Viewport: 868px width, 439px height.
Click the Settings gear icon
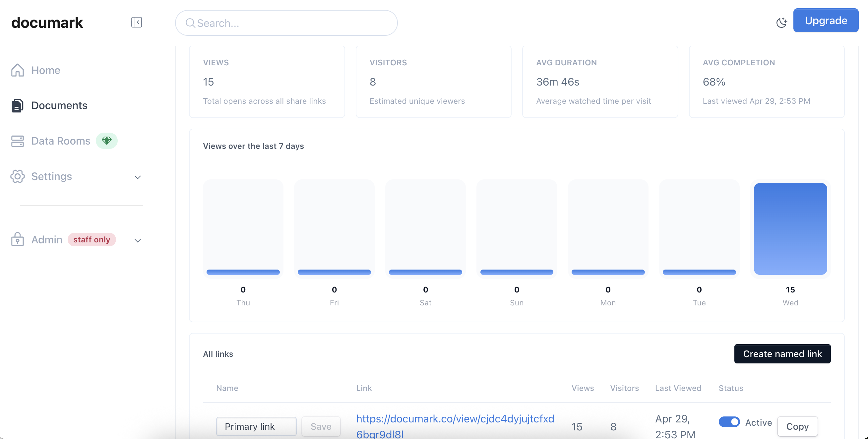point(18,176)
